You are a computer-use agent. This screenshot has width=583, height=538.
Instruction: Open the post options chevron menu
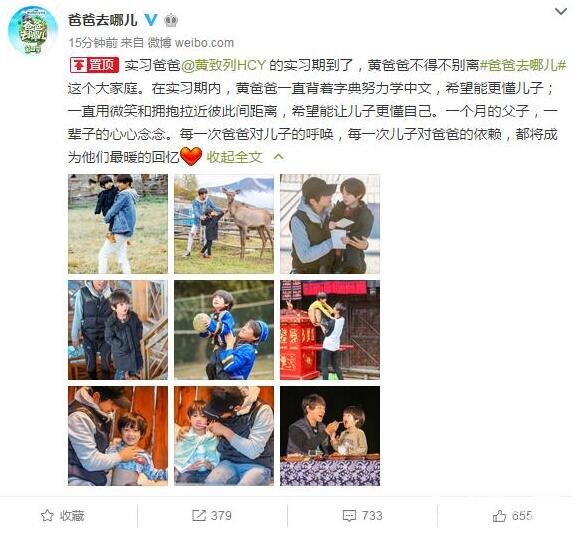pyautogui.click(x=561, y=12)
